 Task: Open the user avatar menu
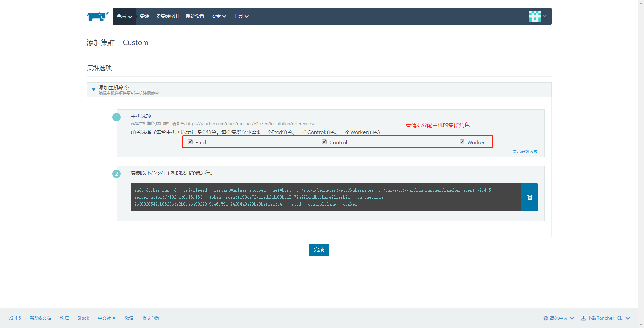(535, 16)
